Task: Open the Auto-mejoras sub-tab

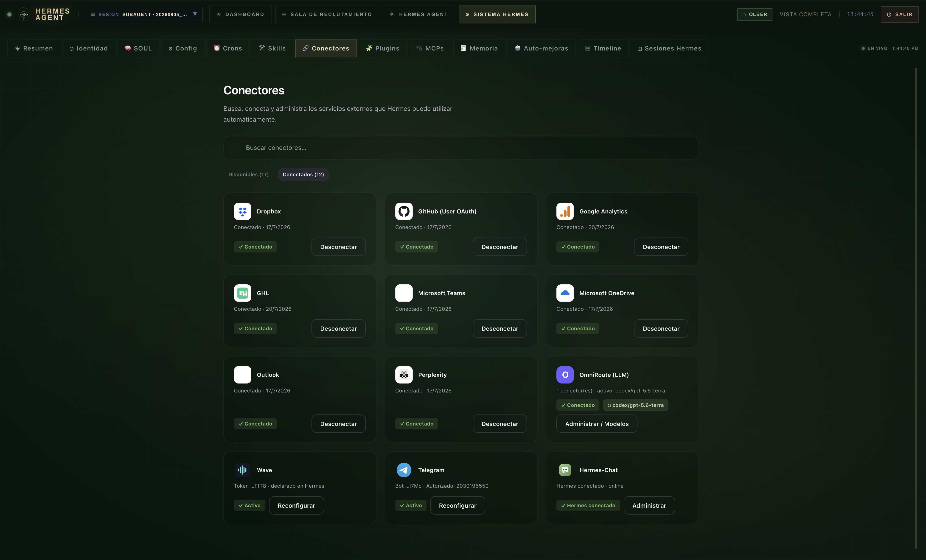Action: coord(541,48)
